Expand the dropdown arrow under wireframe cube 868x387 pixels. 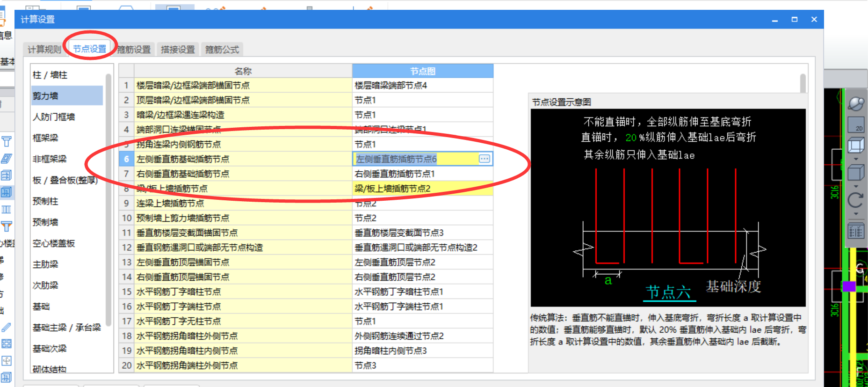click(856, 159)
